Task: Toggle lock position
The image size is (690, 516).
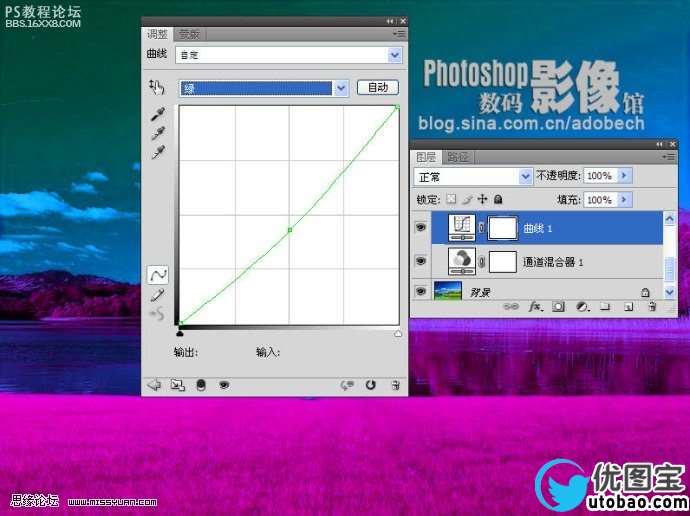Action: [x=483, y=199]
